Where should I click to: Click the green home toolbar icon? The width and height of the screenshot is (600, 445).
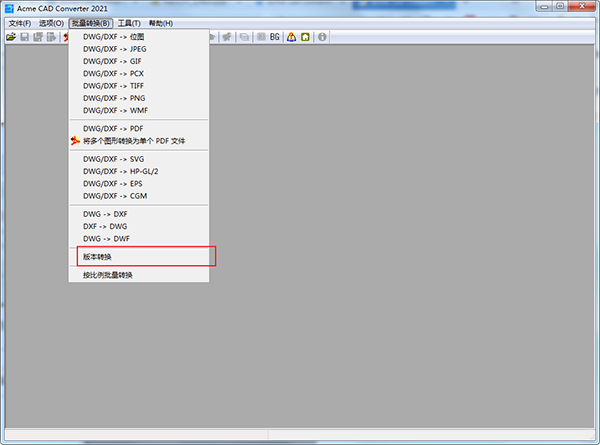(x=305, y=37)
